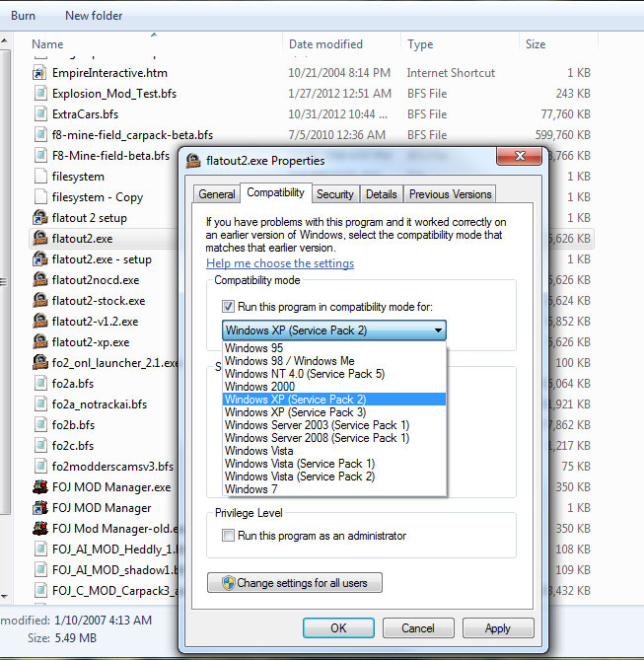The height and width of the screenshot is (660, 644).
Task: Click the fo2a_notrackai.bfs file icon
Action: coord(40,404)
